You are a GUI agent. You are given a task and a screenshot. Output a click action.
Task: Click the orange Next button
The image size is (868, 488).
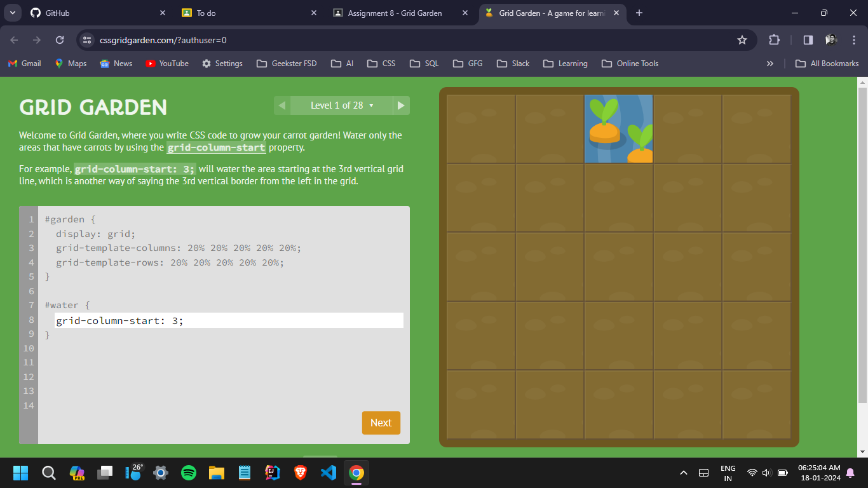381,423
